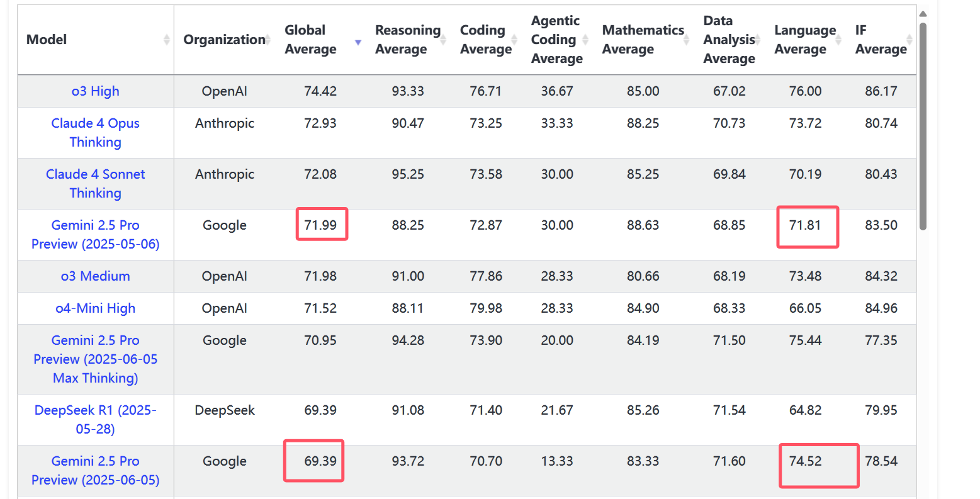Open Gemini 2.5 Pro Max Thinking link

[96, 359]
